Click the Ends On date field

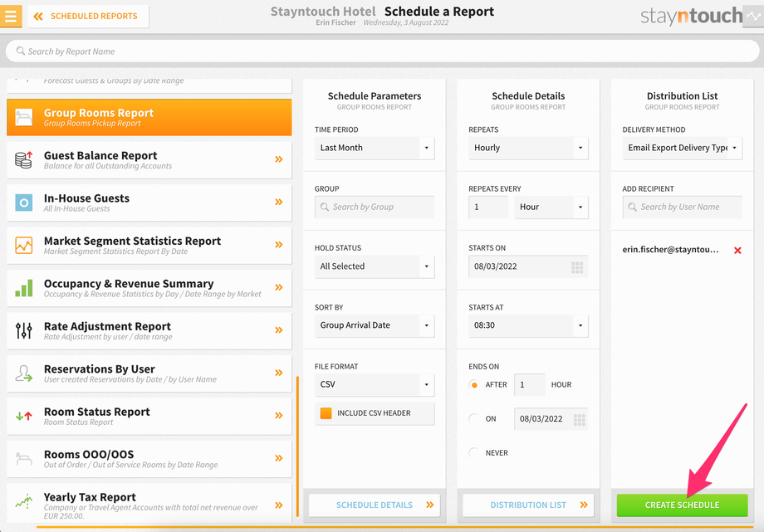pos(551,419)
